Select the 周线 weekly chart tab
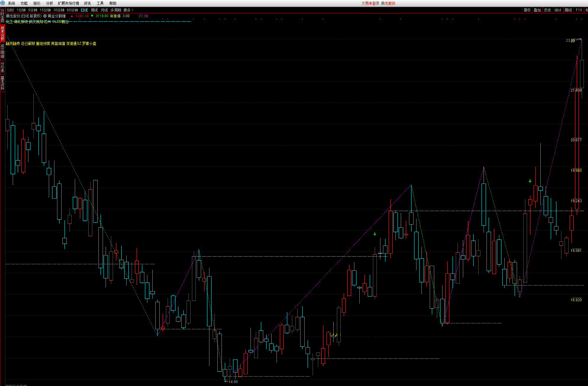The image size is (588, 386). (x=94, y=10)
